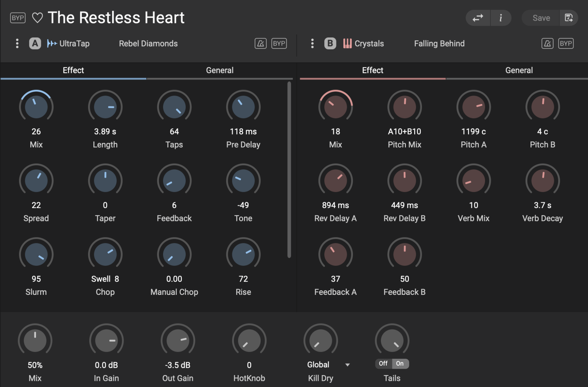Swap effects A and B with arrows icon
Viewport: 588px width, 387px height.
coord(478,18)
